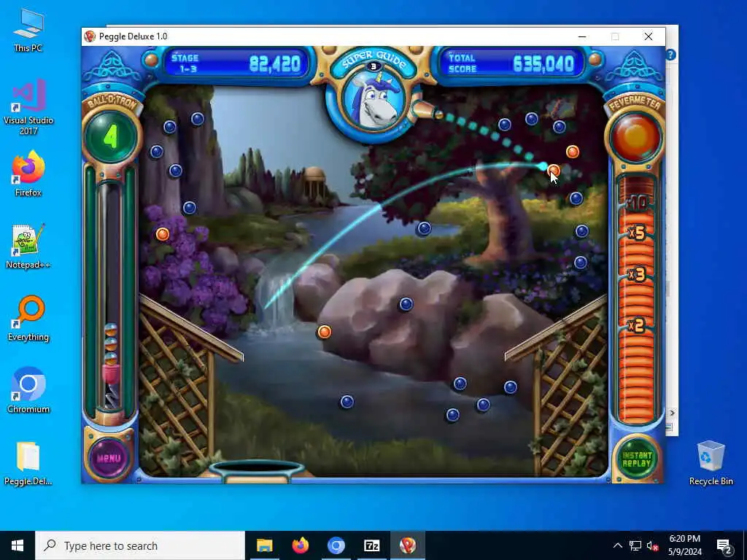The image size is (747, 560).
Task: Click the network status tray icon
Action: [635, 545]
